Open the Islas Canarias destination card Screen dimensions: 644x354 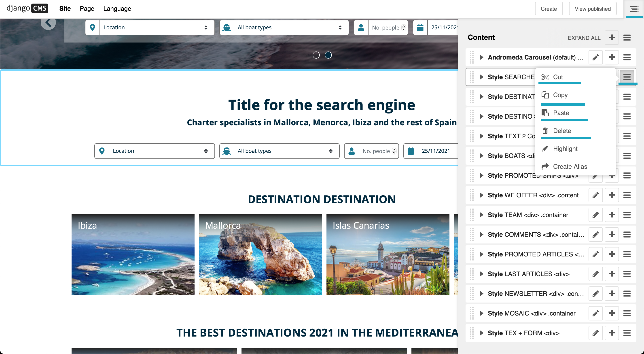(x=388, y=254)
